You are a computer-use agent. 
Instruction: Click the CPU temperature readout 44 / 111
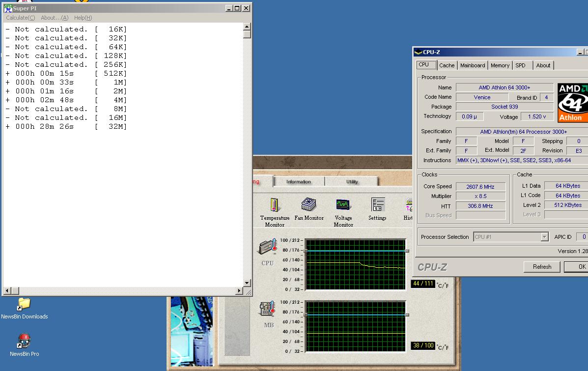[423, 284]
